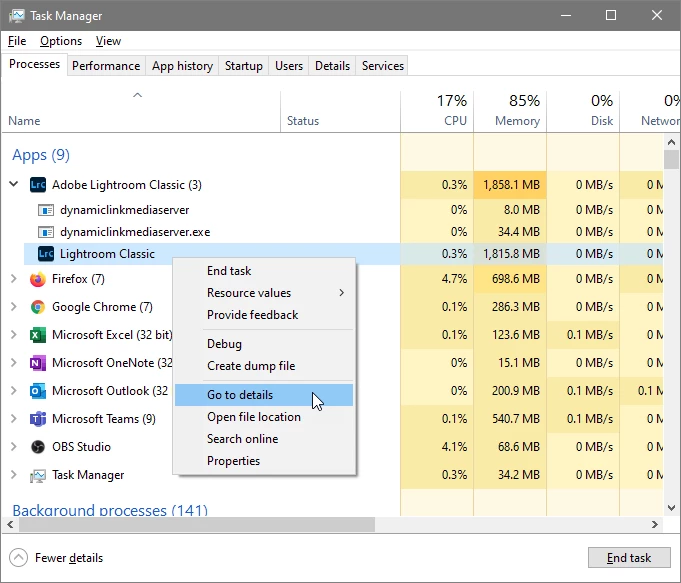Click the dynamiclinkmediaserver process icon
This screenshot has height=583, width=681.
[46, 210]
